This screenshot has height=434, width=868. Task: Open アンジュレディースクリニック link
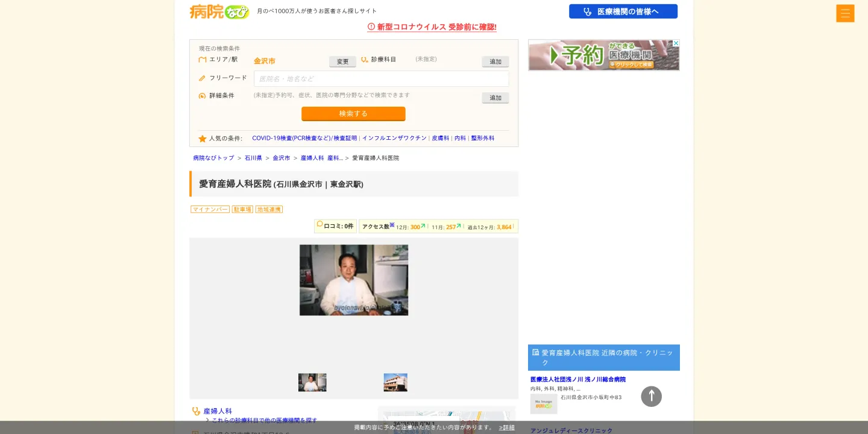point(571,430)
